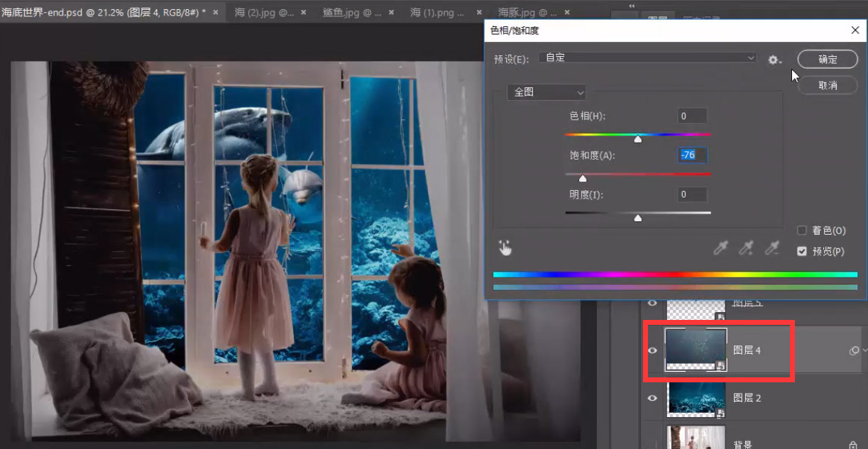Close the 海底世界-end.psd document tab
The image size is (868, 449).
(216, 13)
